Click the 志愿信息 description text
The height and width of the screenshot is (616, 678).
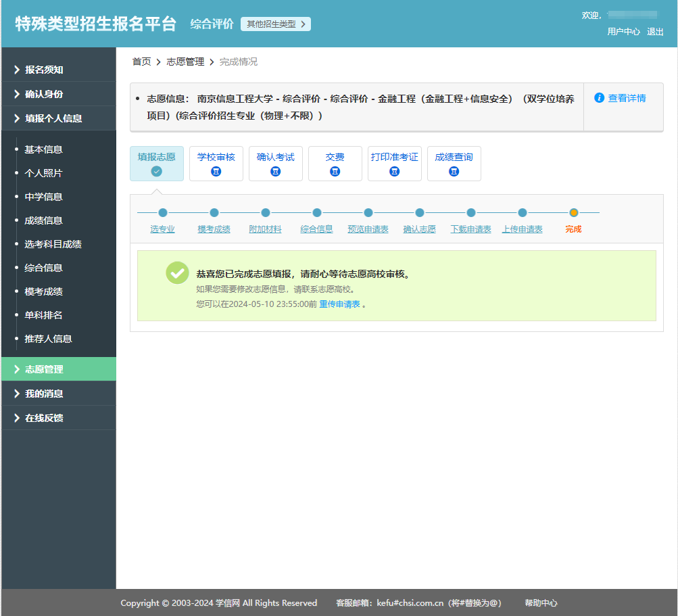click(x=360, y=108)
